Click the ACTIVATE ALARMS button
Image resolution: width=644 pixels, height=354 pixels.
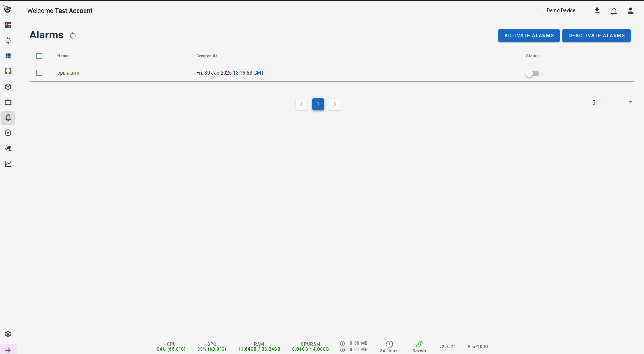(x=528, y=36)
